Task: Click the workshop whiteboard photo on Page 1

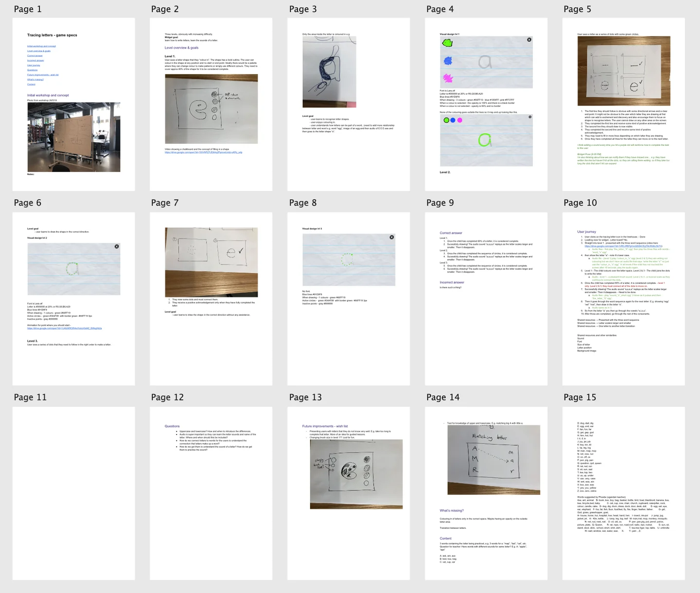Action: coord(74,137)
